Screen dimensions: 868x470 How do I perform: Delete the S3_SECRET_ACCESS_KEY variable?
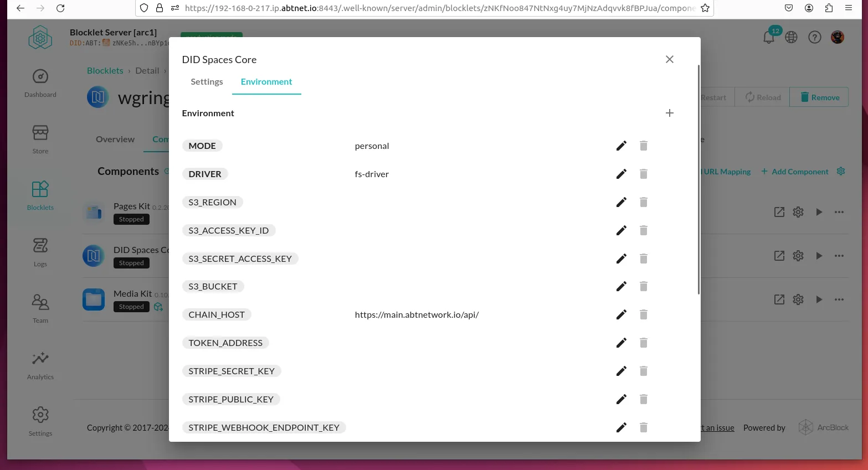click(x=643, y=259)
